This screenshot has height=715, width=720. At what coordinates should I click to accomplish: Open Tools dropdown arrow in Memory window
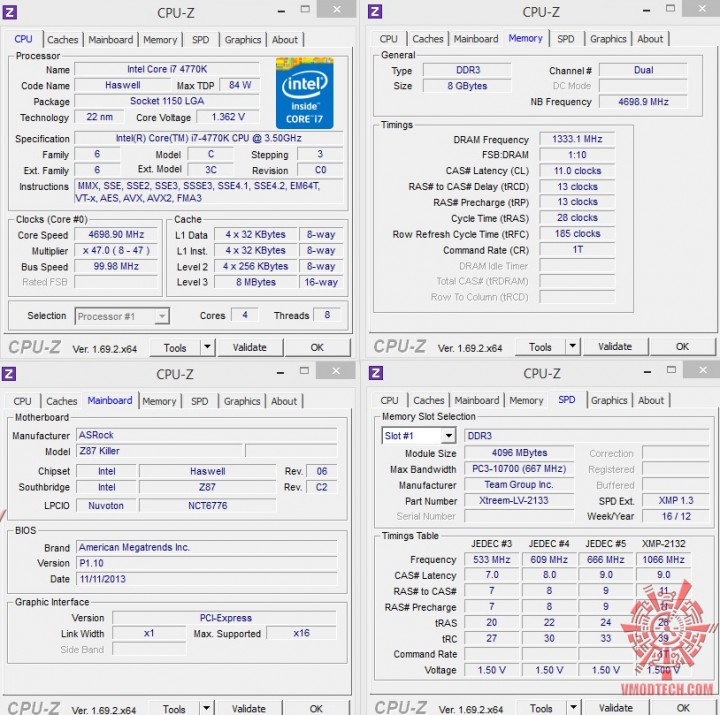573,346
